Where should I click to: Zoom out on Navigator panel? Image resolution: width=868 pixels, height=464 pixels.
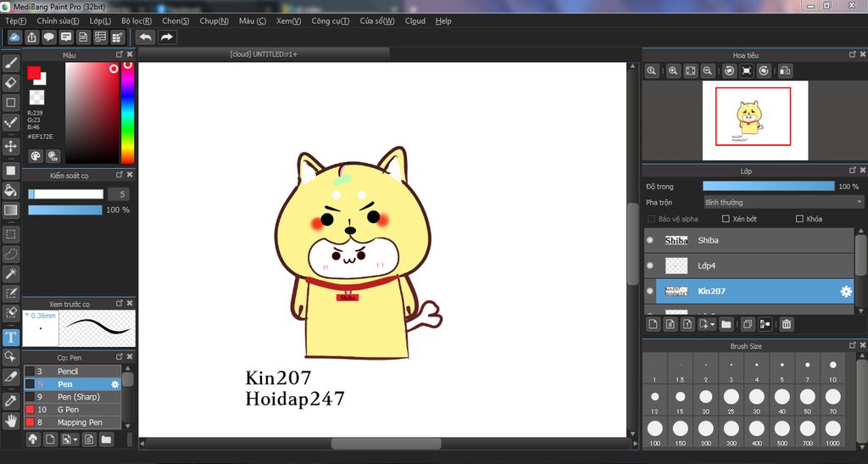[x=708, y=71]
